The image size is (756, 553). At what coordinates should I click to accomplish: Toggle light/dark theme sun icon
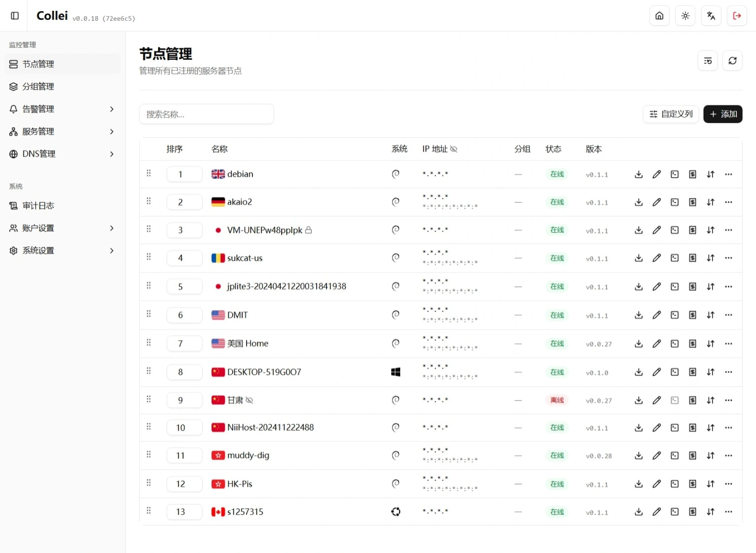tap(685, 16)
